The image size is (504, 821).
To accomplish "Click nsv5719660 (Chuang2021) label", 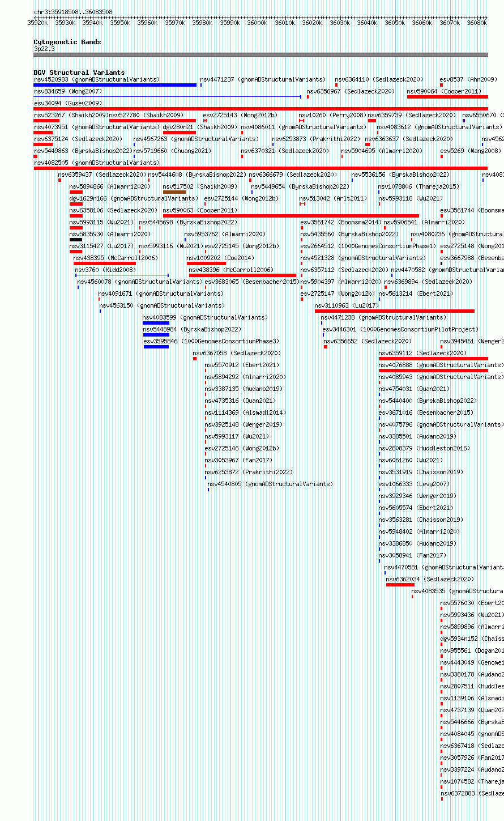I will tap(172, 151).
